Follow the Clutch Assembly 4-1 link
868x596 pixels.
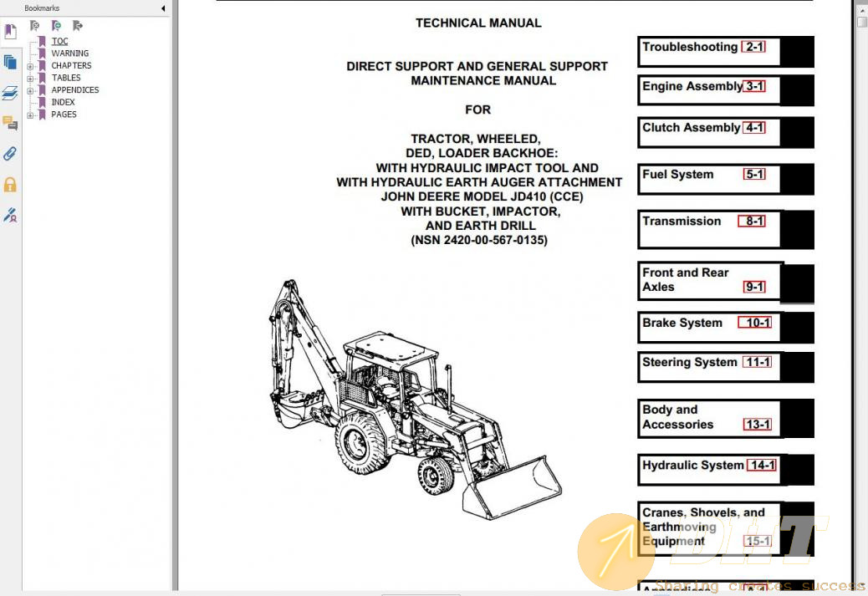point(754,127)
